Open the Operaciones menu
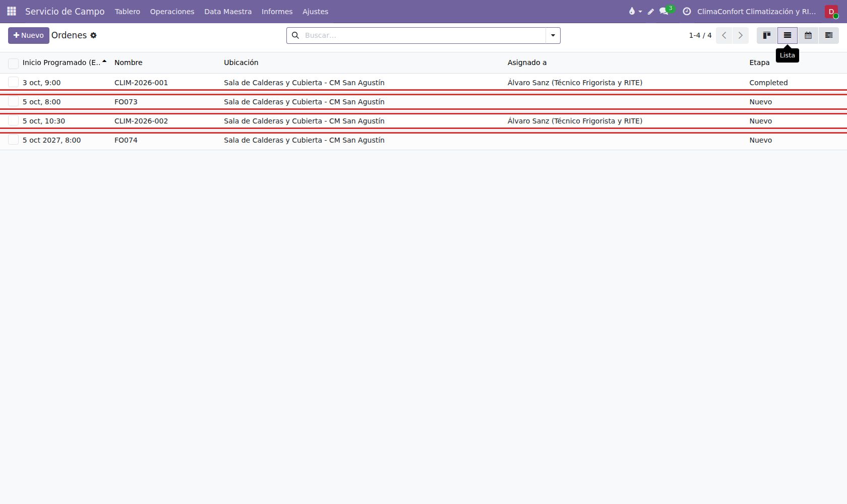 coord(172,12)
